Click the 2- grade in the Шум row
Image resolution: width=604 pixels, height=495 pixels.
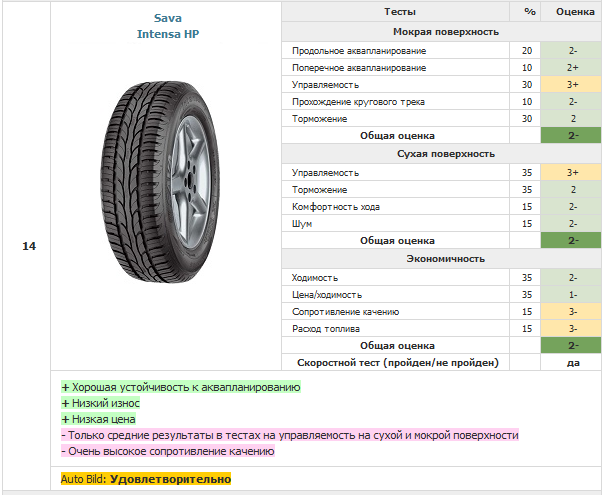(x=571, y=223)
